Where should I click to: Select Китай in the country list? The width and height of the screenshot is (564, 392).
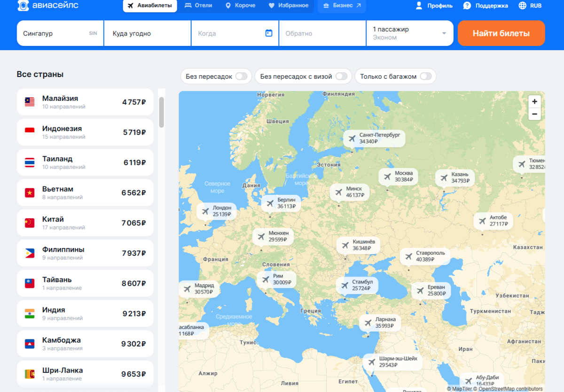click(x=85, y=223)
